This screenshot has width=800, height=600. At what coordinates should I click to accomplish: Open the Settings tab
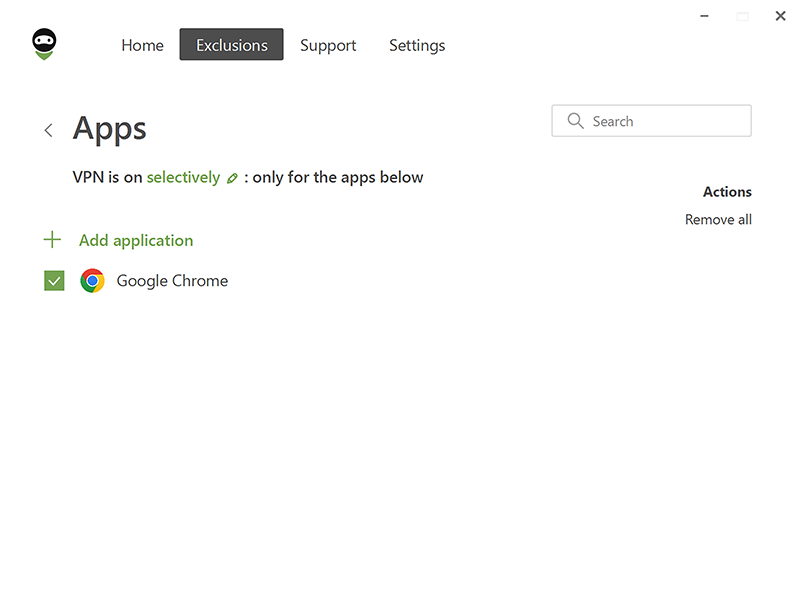click(417, 45)
